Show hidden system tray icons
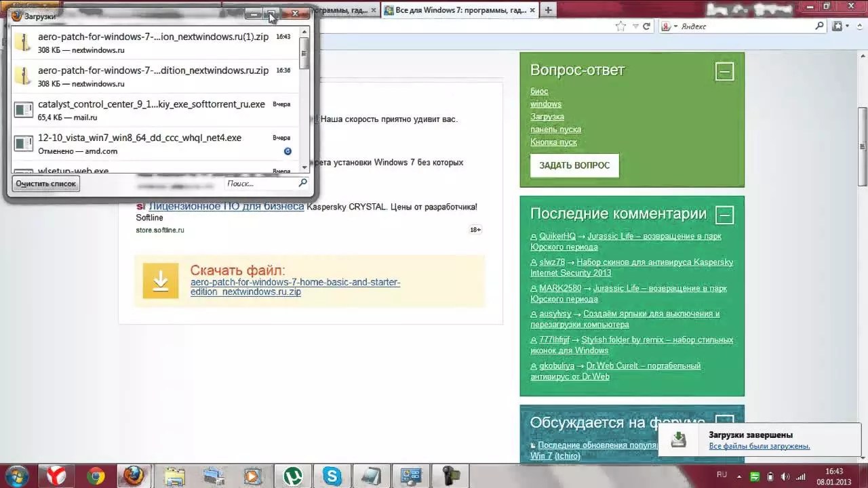Image resolution: width=868 pixels, height=488 pixels. (x=741, y=476)
